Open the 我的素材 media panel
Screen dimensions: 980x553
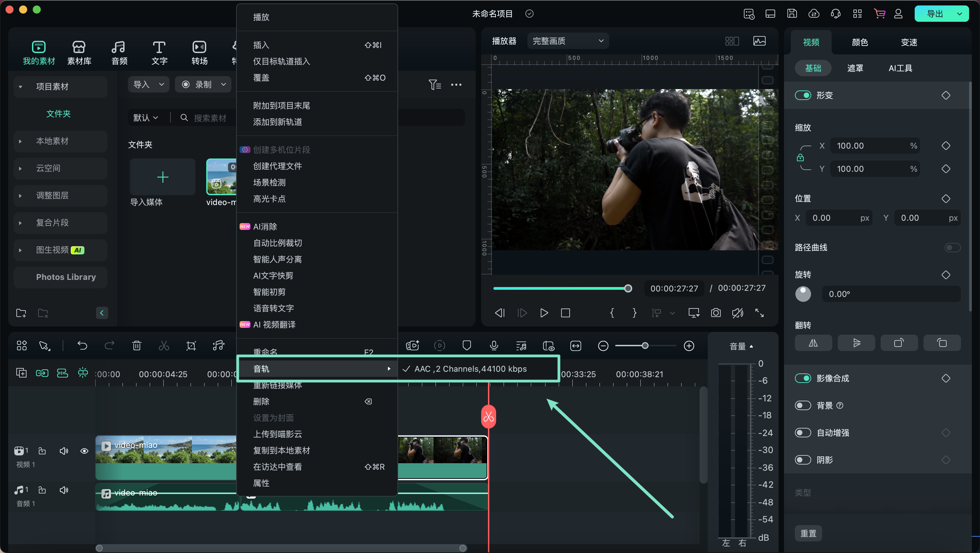click(x=39, y=52)
